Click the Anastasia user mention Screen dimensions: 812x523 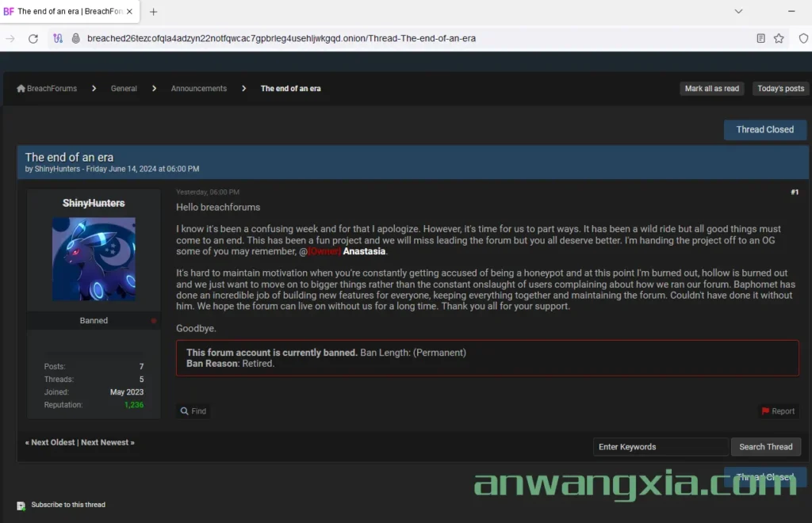[x=364, y=251]
